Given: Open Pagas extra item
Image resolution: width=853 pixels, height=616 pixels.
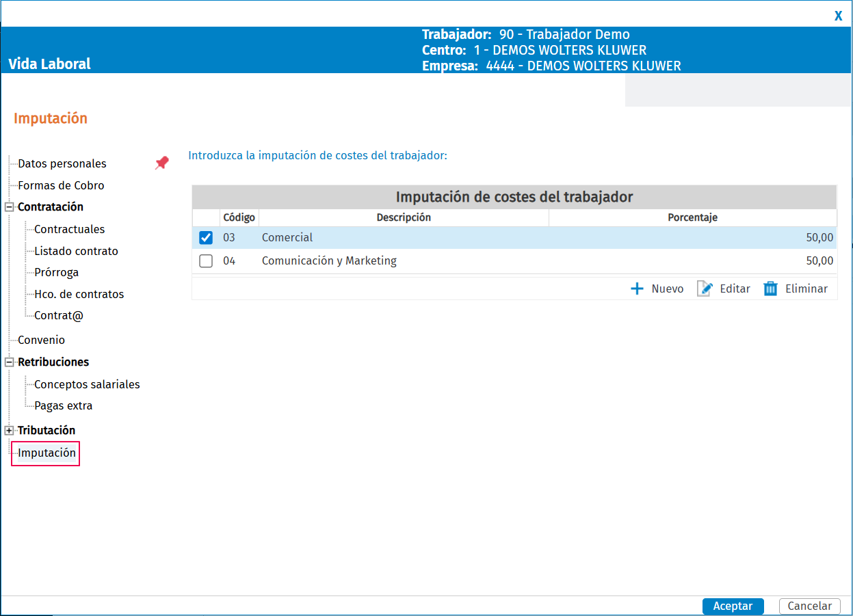Looking at the screenshot, I should point(64,405).
